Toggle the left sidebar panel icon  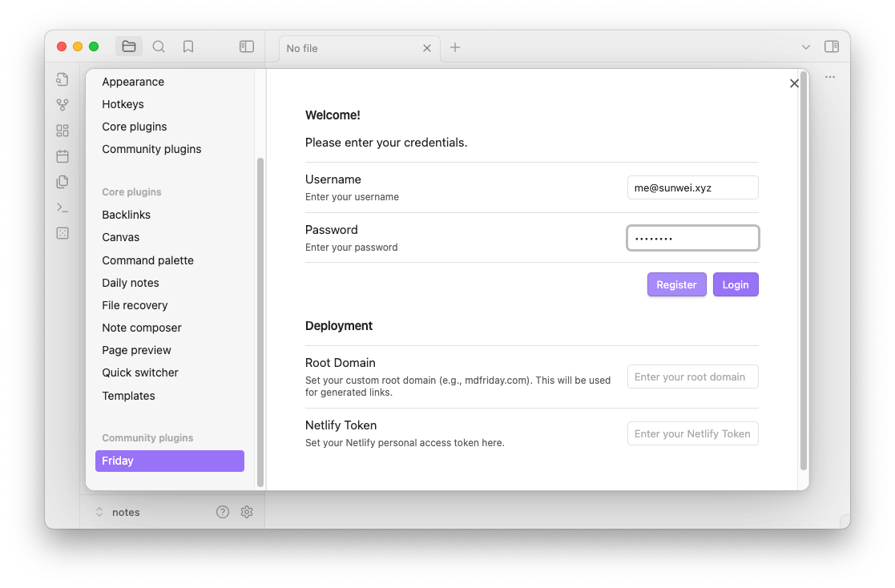247,46
